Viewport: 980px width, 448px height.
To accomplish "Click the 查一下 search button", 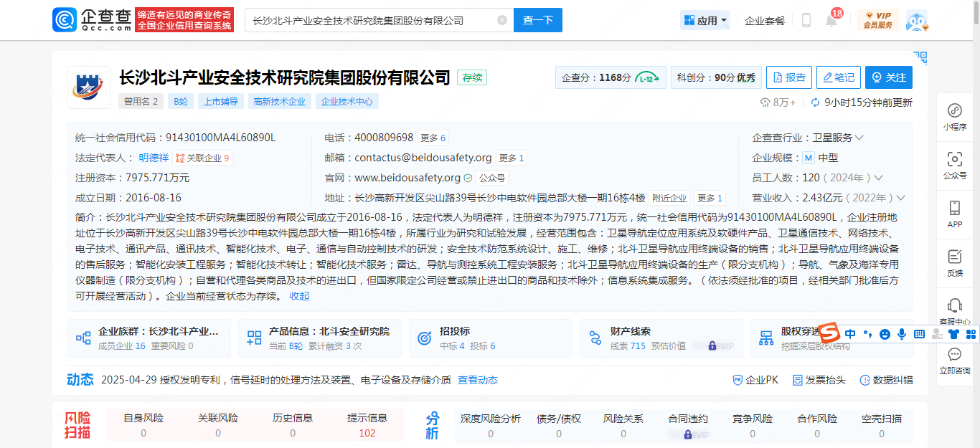I will tap(538, 21).
